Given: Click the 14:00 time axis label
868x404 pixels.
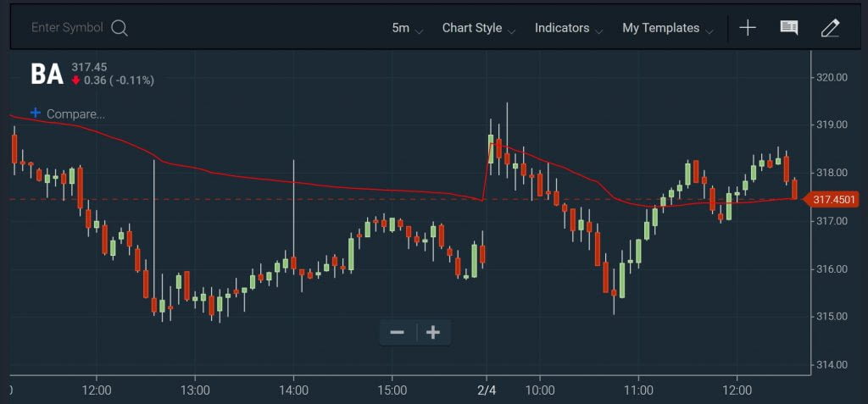Looking at the screenshot, I should (293, 390).
